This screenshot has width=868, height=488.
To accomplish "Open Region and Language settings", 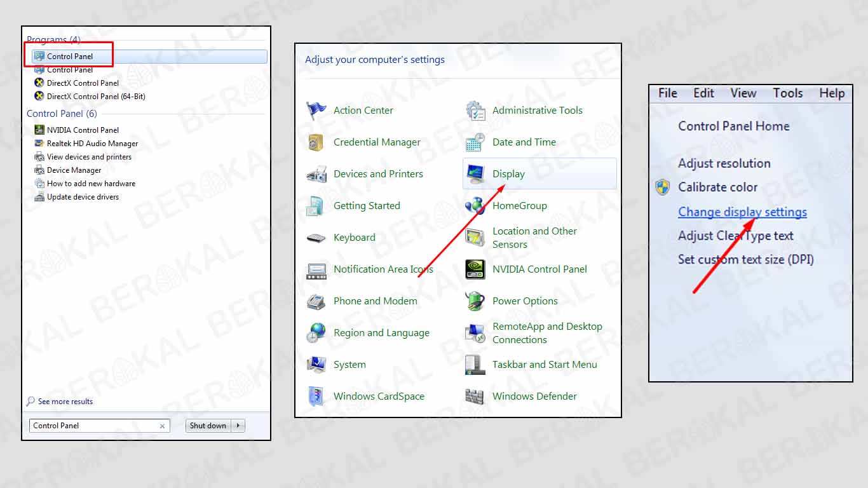I will click(381, 332).
